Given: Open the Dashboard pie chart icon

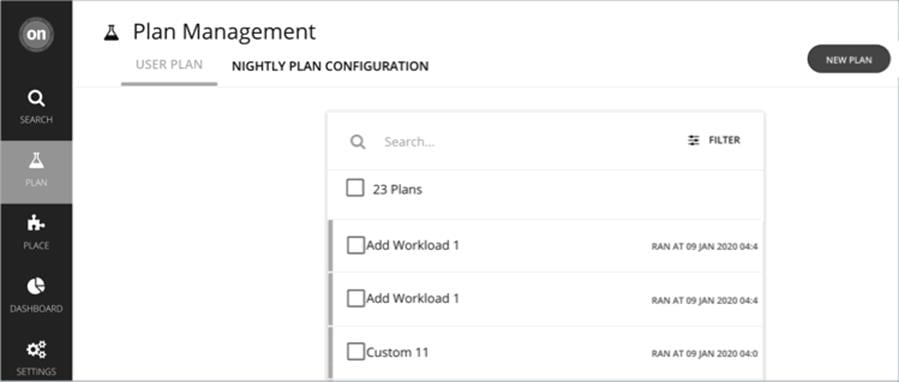Looking at the screenshot, I should tap(36, 286).
